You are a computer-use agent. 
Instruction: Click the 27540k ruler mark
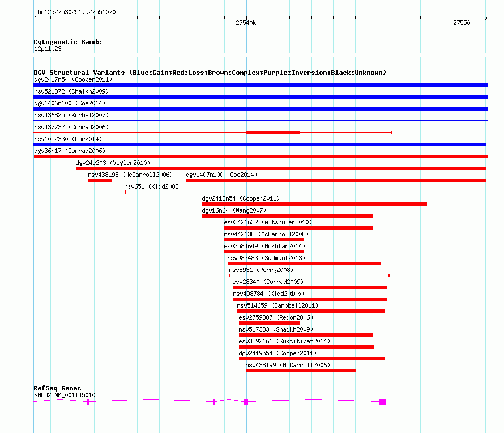(246, 23)
